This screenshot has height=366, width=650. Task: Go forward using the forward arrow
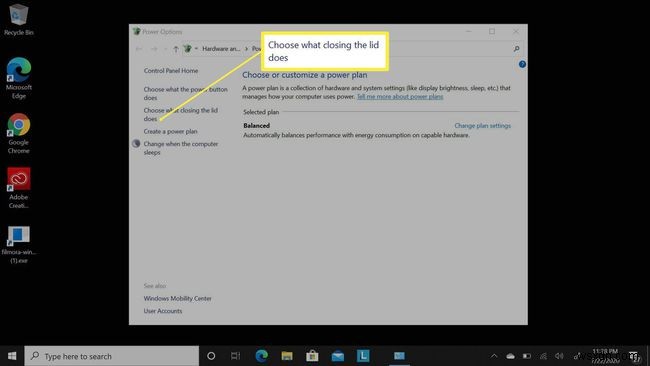pos(154,49)
